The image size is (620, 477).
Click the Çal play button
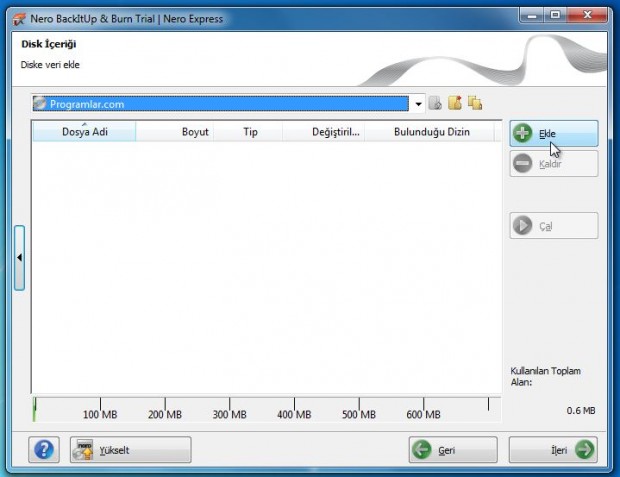pos(554,225)
